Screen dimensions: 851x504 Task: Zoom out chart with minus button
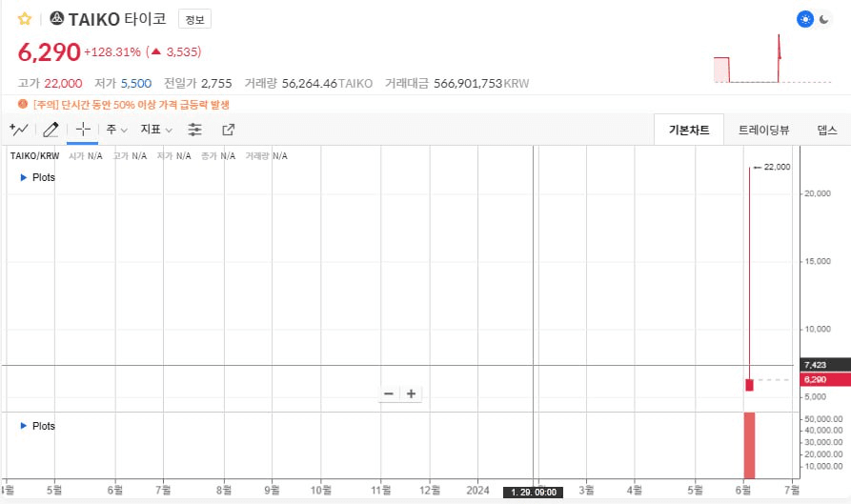[389, 393]
